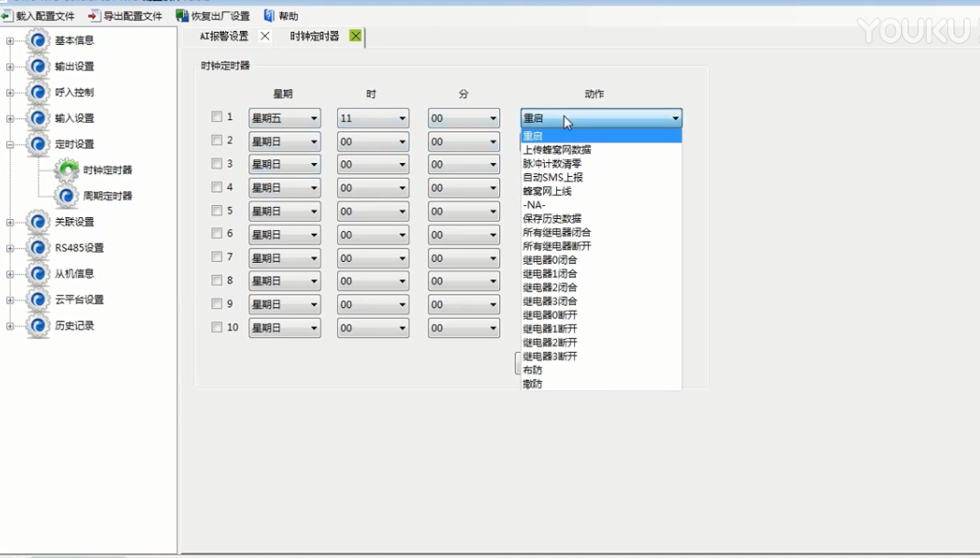Open the 星期 dropdown in row 2
The image size is (980, 558).
pos(284,141)
